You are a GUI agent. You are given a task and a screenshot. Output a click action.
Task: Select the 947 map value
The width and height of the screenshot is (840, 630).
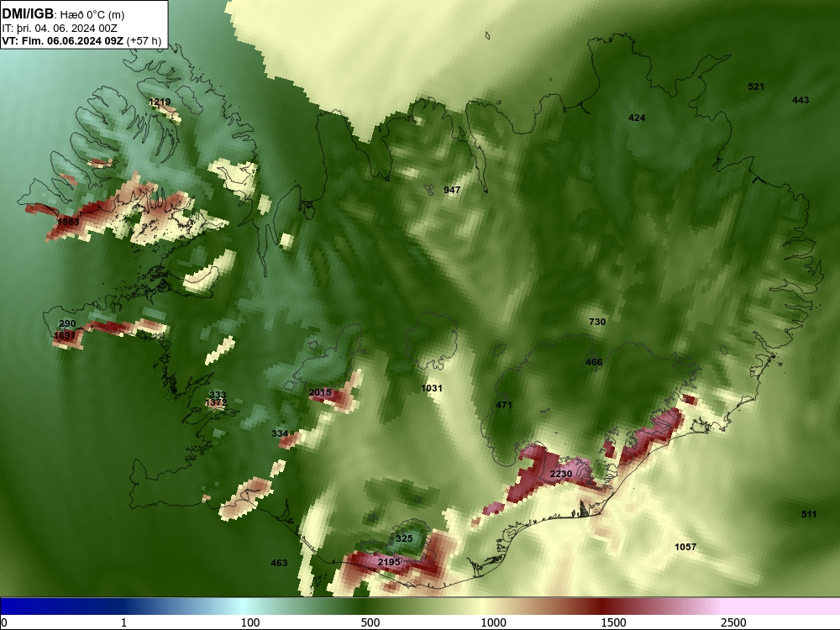(x=452, y=190)
